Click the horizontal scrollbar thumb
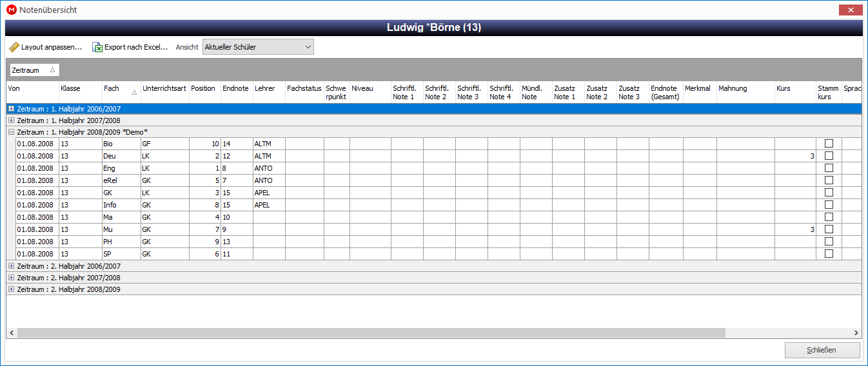This screenshot has width=868, height=366. pos(371,333)
